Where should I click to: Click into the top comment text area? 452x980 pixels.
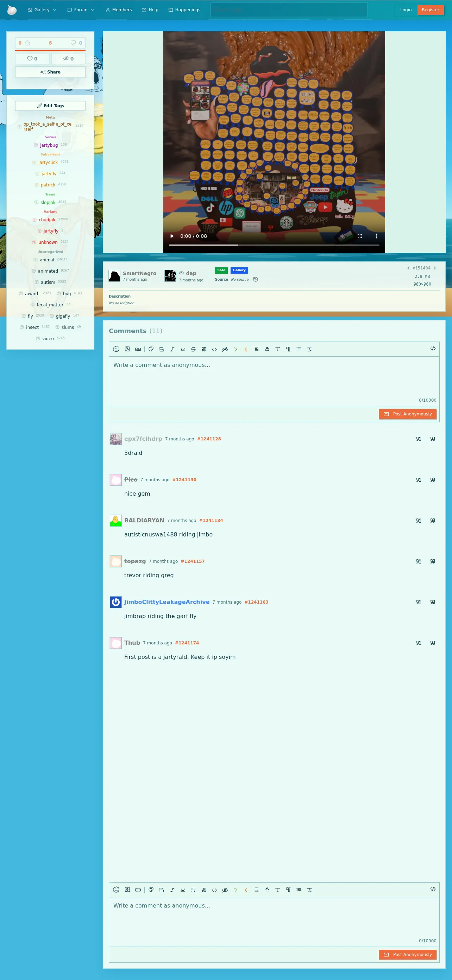(274, 381)
